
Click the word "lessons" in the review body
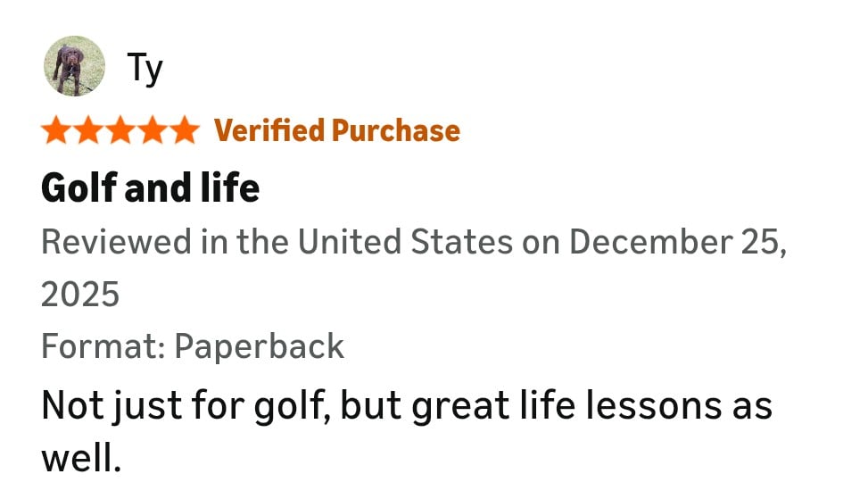(642, 407)
